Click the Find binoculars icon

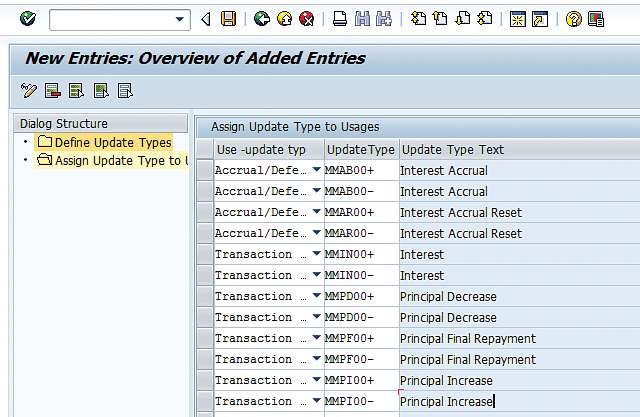coord(362,19)
